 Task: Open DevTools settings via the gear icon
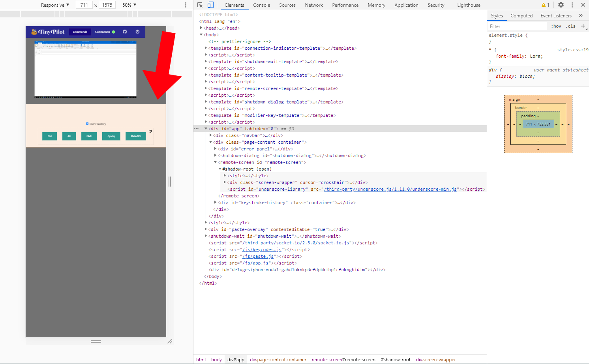click(561, 5)
